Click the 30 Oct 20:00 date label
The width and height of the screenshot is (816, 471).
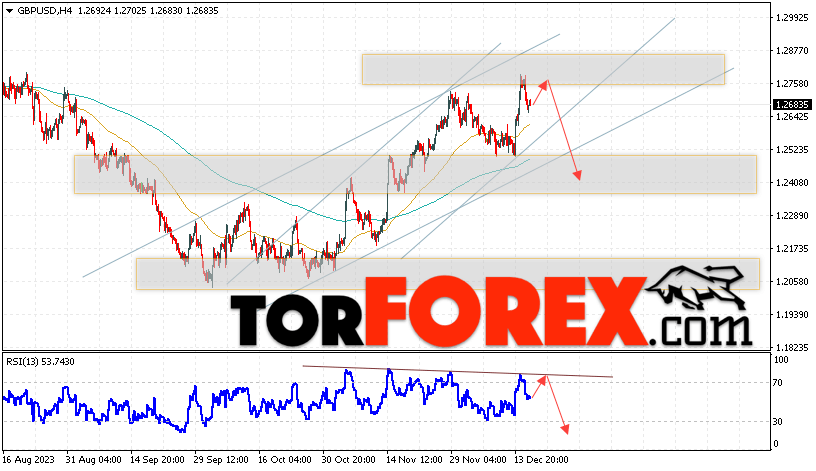[349, 460]
